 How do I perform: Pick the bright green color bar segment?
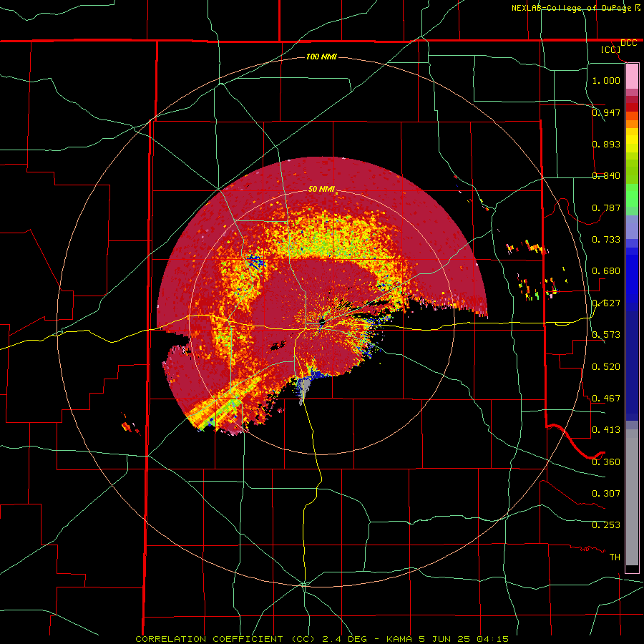pos(632,195)
